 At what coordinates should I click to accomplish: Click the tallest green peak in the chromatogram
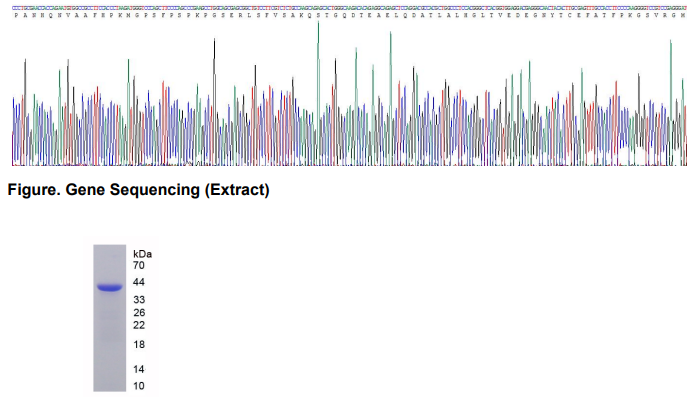tap(319, 94)
